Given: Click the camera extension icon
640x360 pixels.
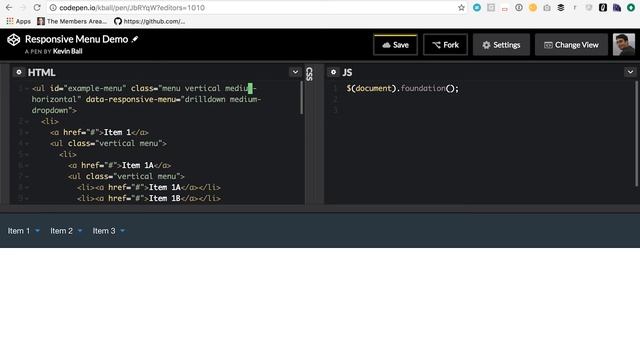Looking at the screenshot, I should coord(547,8).
